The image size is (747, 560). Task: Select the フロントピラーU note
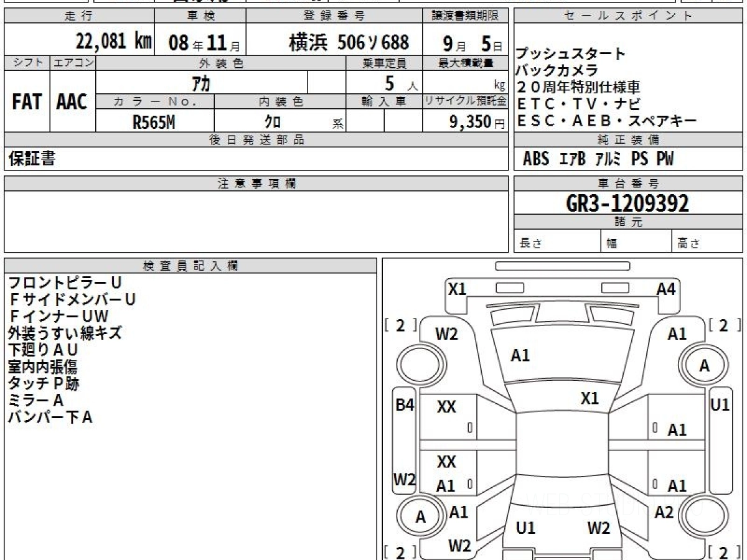[65, 283]
